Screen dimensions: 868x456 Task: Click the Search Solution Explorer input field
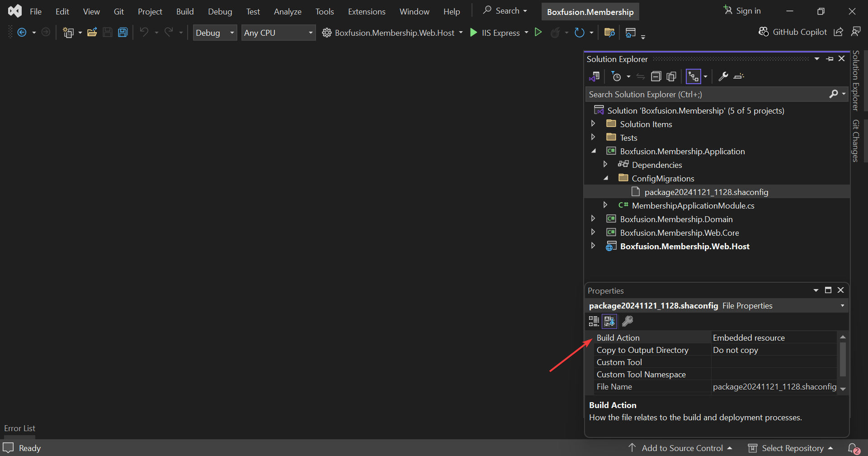pyautogui.click(x=708, y=94)
